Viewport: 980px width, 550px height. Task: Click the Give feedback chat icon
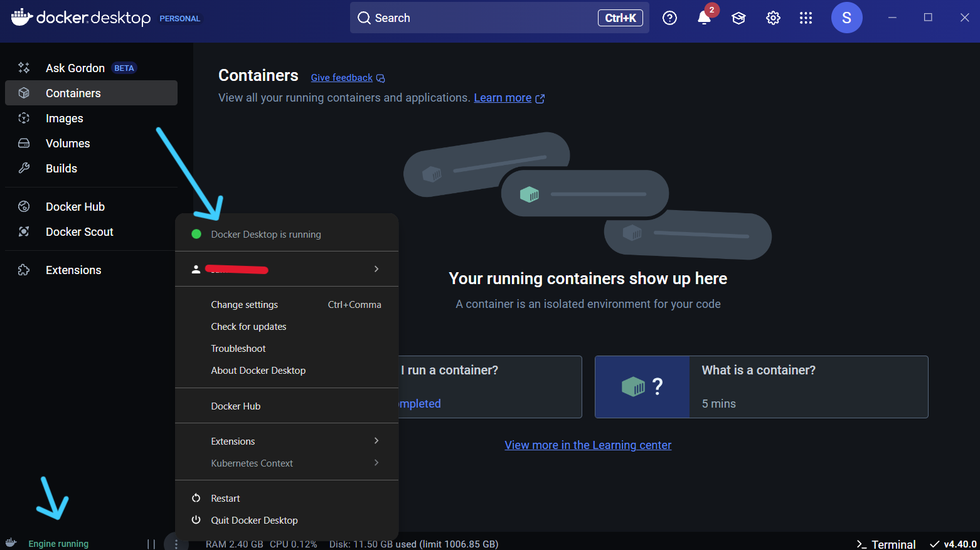(x=381, y=78)
